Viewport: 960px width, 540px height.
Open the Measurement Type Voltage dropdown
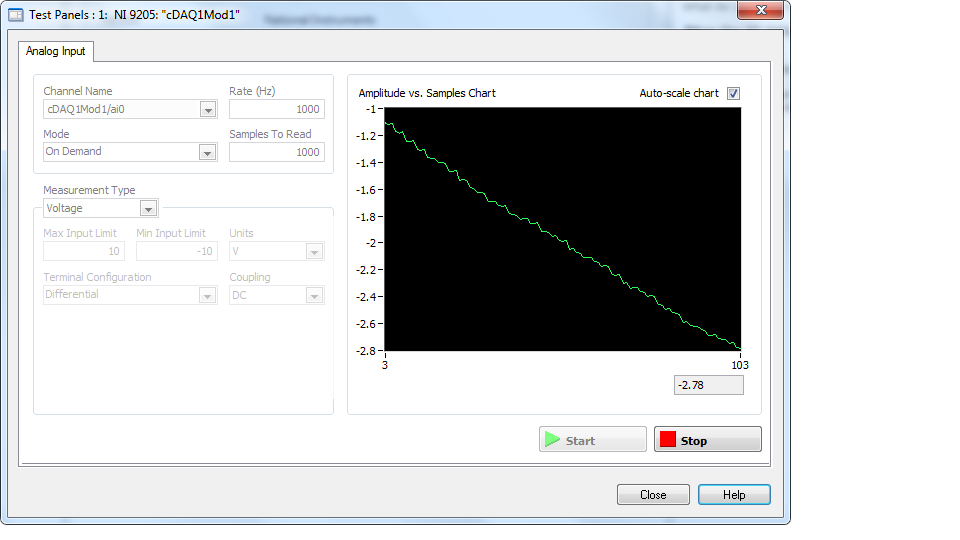[x=148, y=208]
